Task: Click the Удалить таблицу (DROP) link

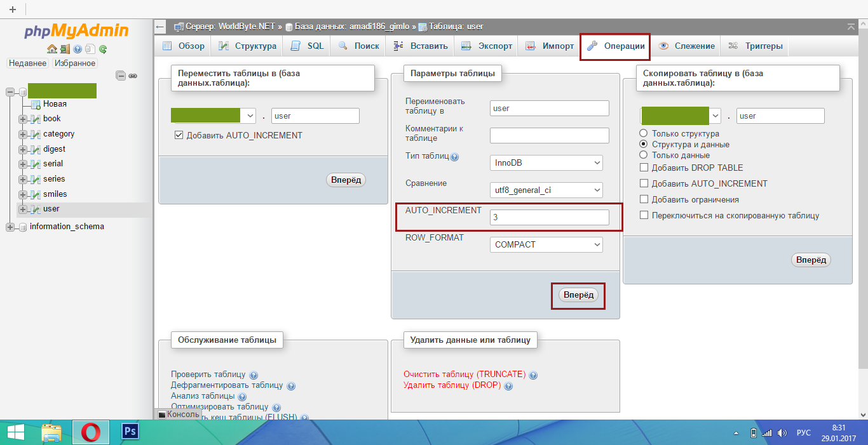Action: click(452, 385)
